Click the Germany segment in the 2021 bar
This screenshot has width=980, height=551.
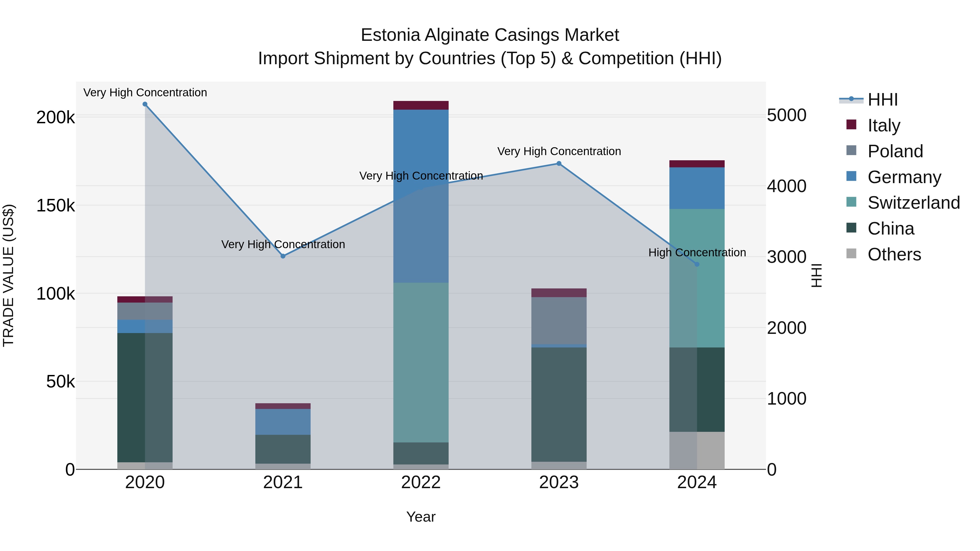tap(283, 422)
